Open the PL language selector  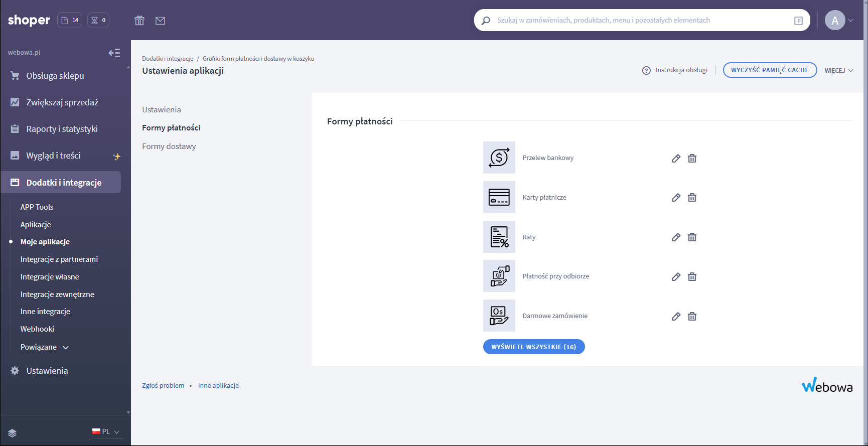[x=106, y=431]
